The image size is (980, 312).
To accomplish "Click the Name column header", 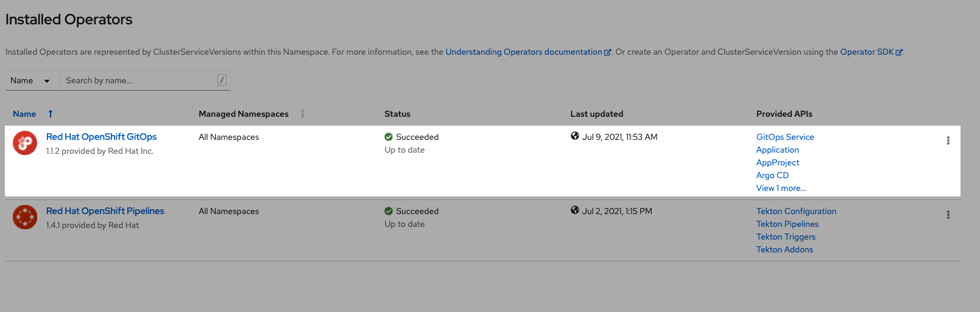I will [x=24, y=114].
